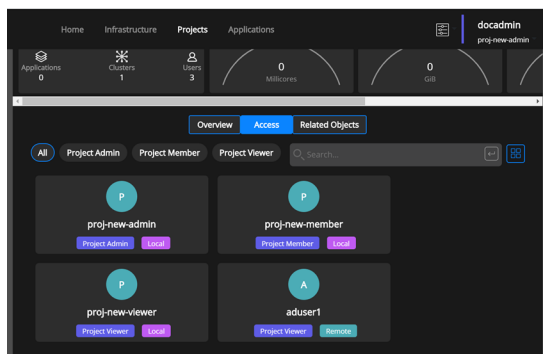Screen dimensions: 551x362
Task: Filter by Project Viewer role chip
Action: (x=246, y=153)
